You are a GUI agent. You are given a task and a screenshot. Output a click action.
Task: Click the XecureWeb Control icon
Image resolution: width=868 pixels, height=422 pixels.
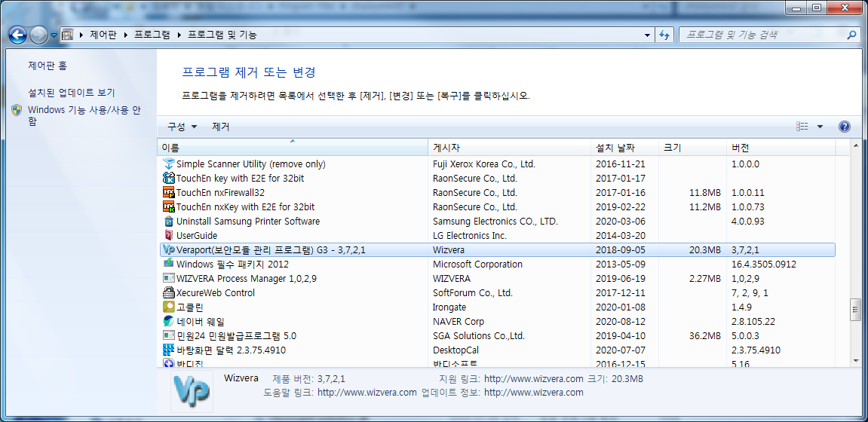169,292
